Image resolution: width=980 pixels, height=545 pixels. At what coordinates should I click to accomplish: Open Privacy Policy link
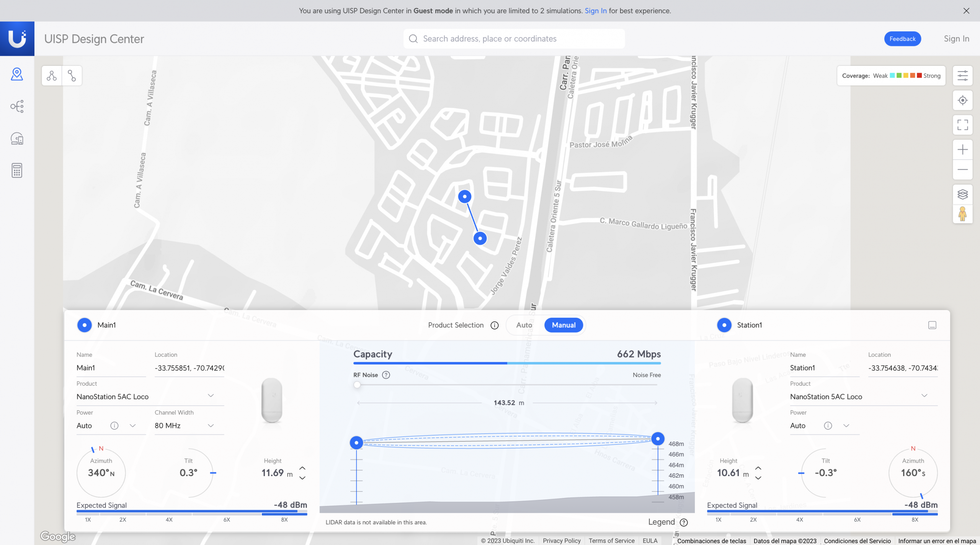[x=562, y=541]
